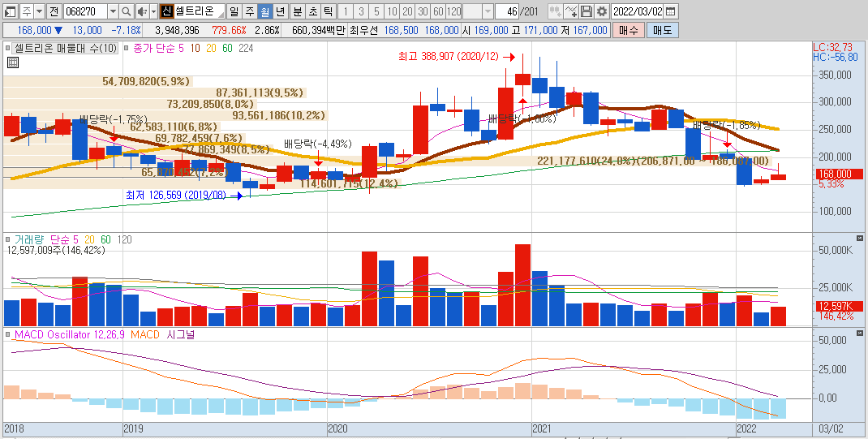Screen dimensions: 868x439
Task: Click the 종가 단순 moving average label
Action: point(154,49)
